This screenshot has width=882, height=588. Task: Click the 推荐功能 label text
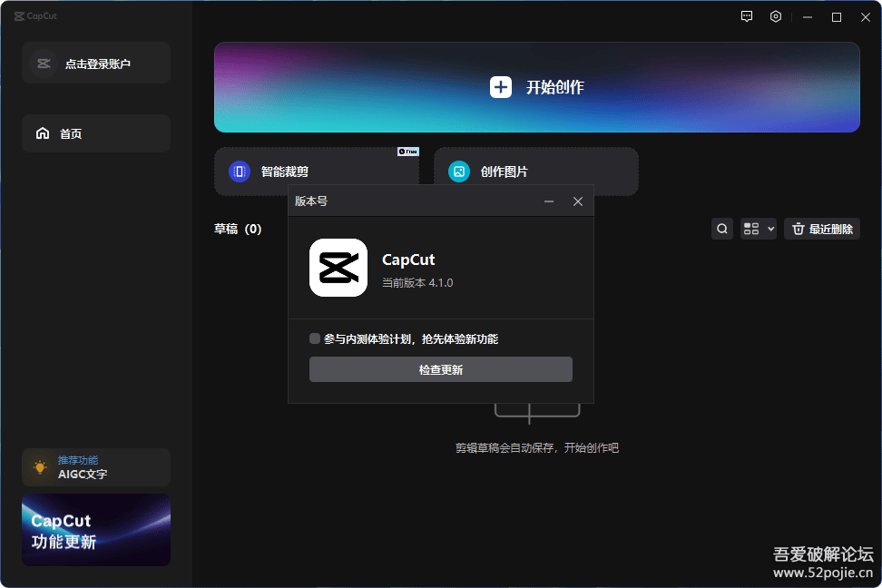pyautogui.click(x=78, y=460)
